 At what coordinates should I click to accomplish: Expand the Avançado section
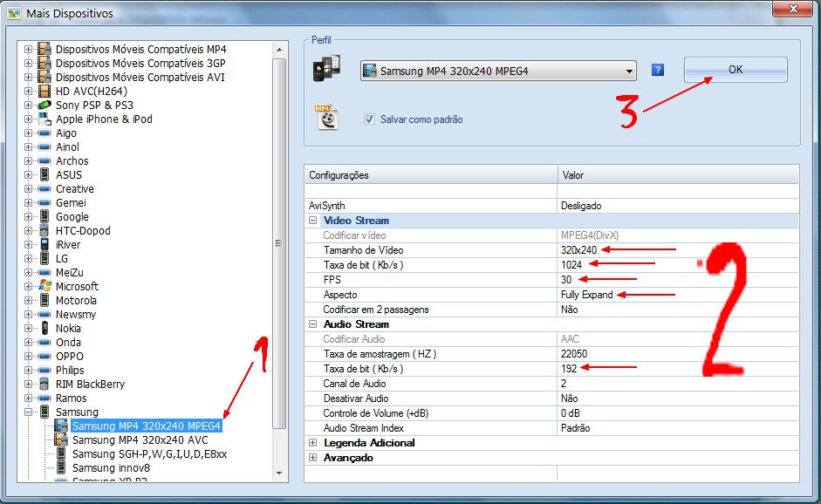[312, 458]
